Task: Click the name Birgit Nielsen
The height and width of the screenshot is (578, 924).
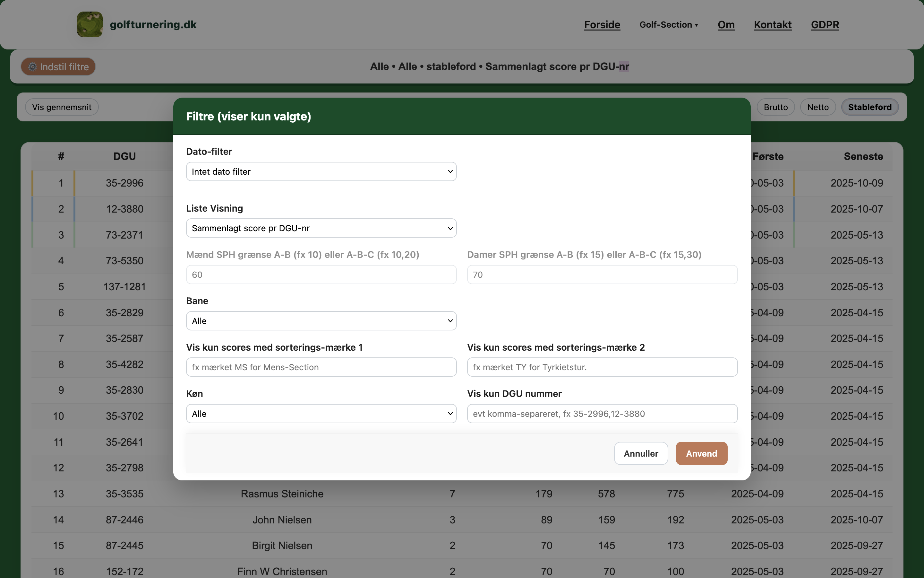Action: click(282, 546)
